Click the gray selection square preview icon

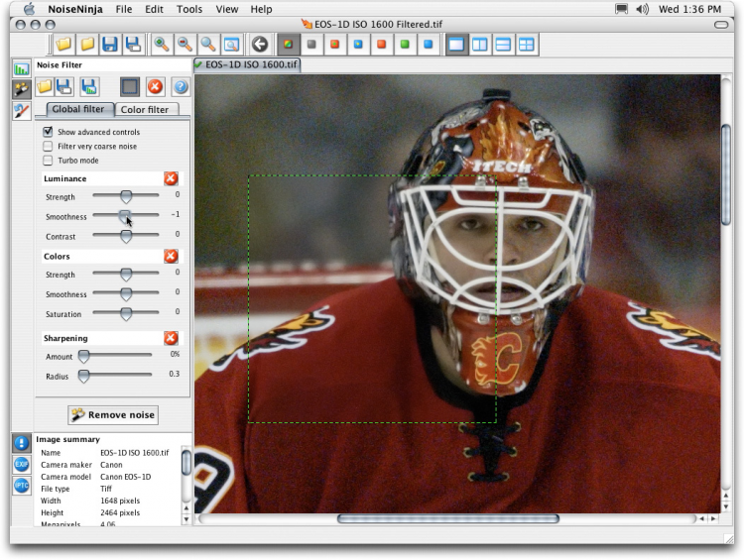tap(130, 87)
